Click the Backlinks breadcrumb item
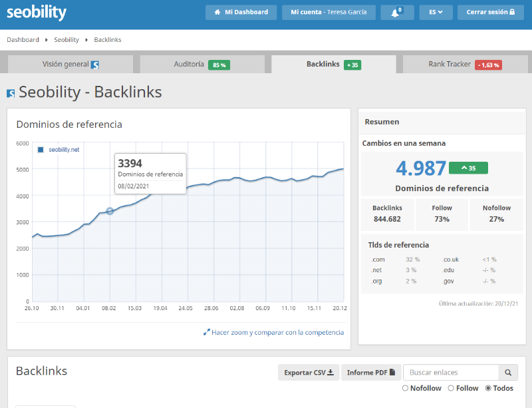The width and height of the screenshot is (532, 408). [x=108, y=40]
